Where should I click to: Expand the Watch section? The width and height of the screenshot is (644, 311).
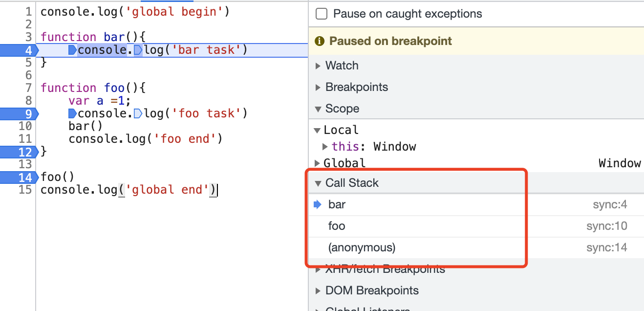pos(318,66)
